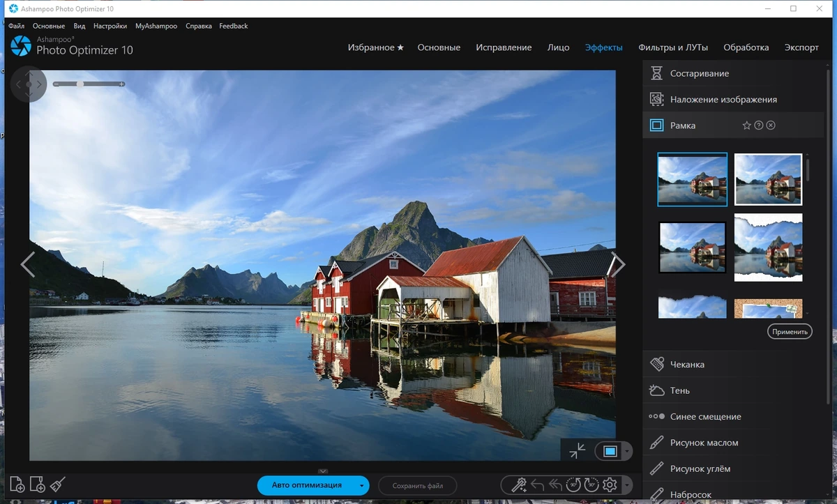Select the white border frame thumbnail

(768, 179)
